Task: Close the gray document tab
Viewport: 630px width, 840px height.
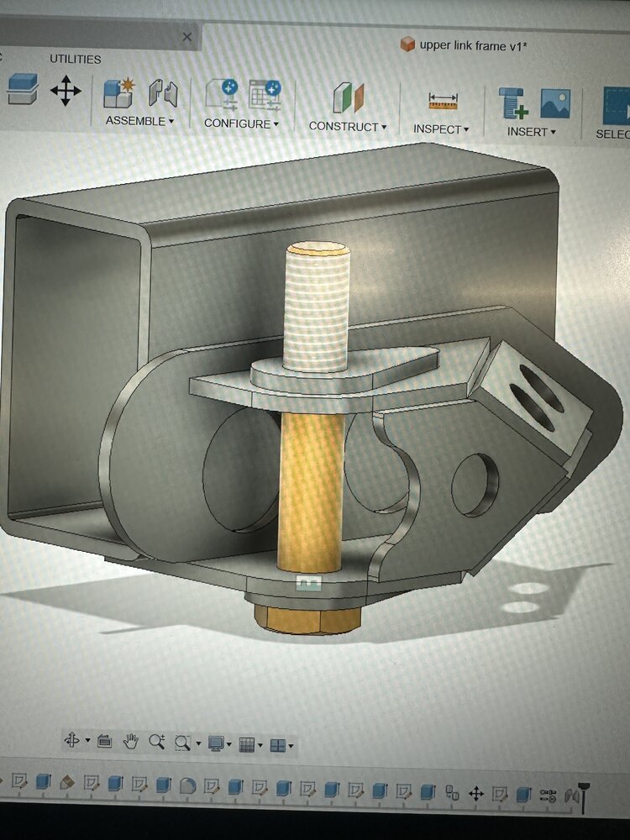Action: 187,37
